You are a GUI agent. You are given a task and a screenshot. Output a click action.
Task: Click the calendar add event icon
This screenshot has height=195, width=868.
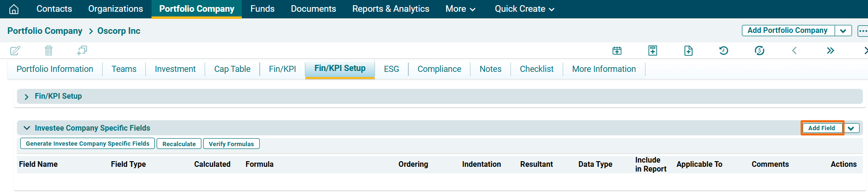coord(617,50)
